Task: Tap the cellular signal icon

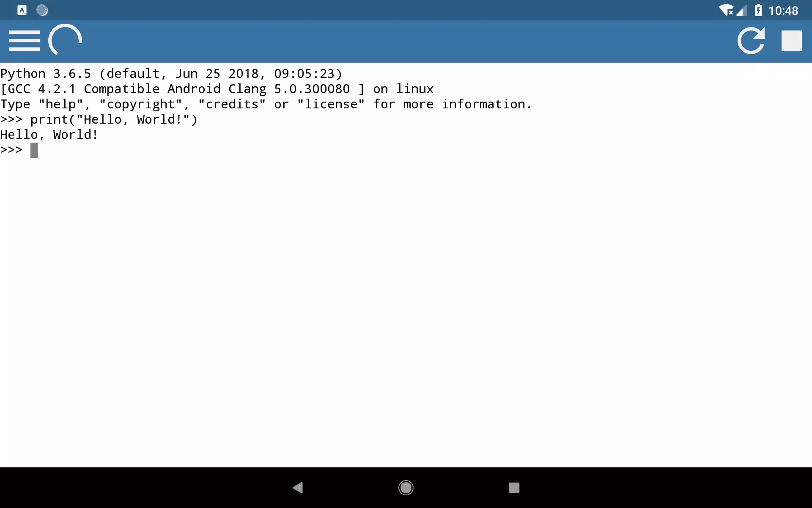Action: 742,10
